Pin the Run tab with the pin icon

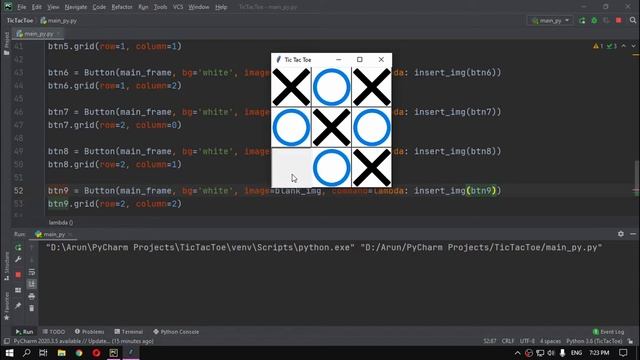pyautogui.click(x=18, y=306)
